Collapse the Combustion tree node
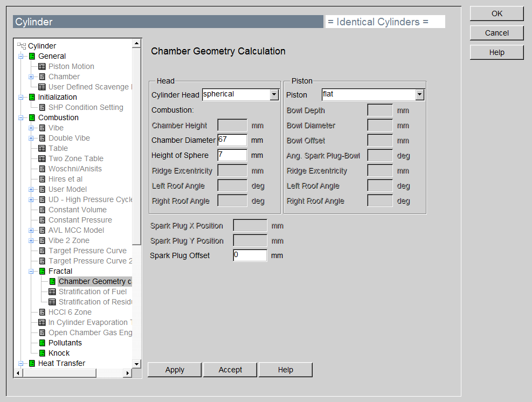The image size is (532, 402). [20, 117]
